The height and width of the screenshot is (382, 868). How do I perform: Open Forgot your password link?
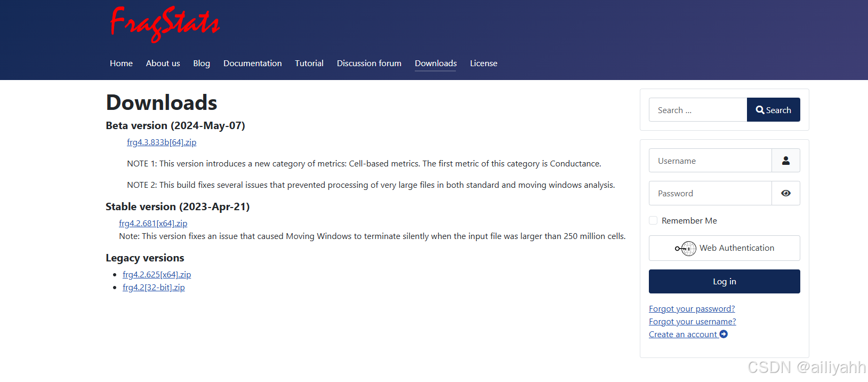point(692,308)
